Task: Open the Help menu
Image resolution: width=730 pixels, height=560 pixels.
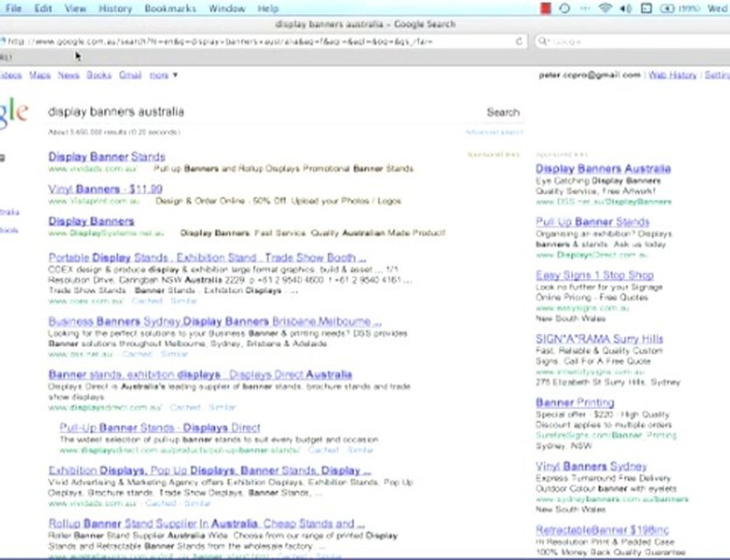Action: [x=267, y=9]
